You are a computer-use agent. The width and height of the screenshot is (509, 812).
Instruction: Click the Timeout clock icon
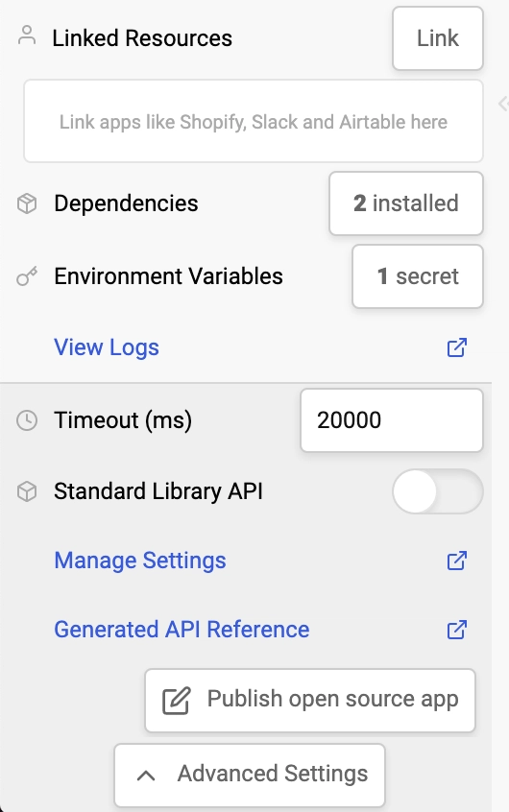(x=27, y=420)
